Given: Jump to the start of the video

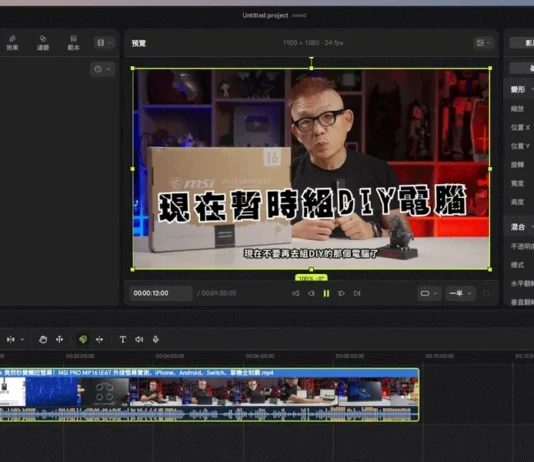Looking at the screenshot, I should [296, 293].
